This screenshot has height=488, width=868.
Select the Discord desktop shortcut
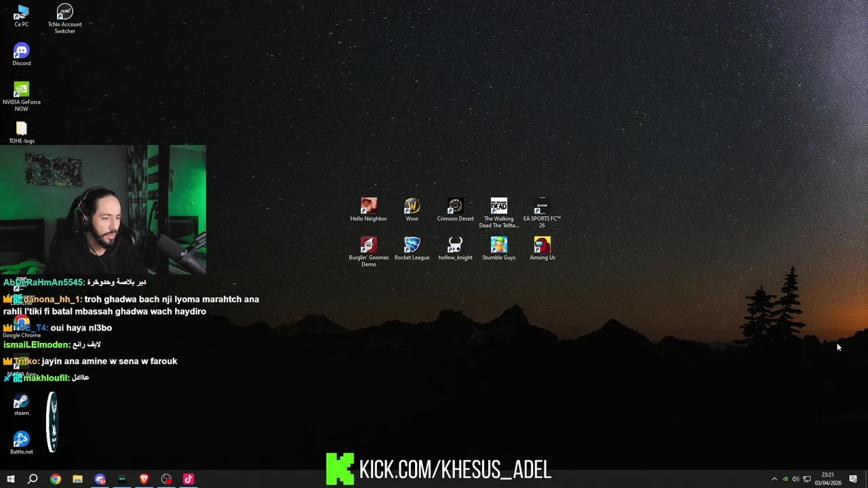point(21,55)
